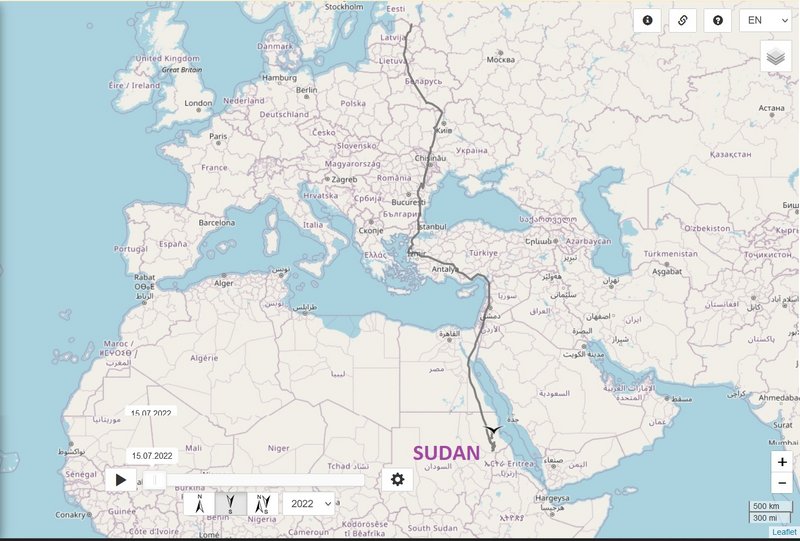Click the bird marker in Sudan

[x=493, y=430]
